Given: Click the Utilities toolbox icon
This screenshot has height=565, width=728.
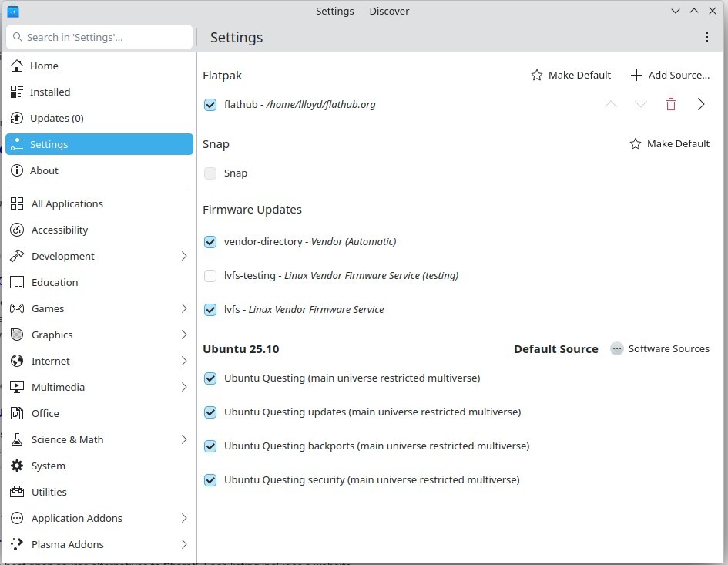Looking at the screenshot, I should [x=17, y=492].
